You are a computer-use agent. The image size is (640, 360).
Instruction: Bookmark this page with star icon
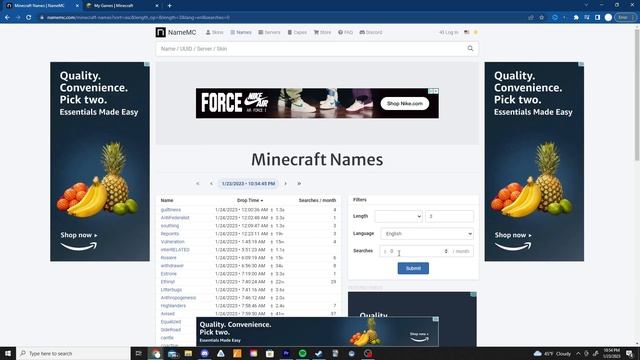point(542,18)
